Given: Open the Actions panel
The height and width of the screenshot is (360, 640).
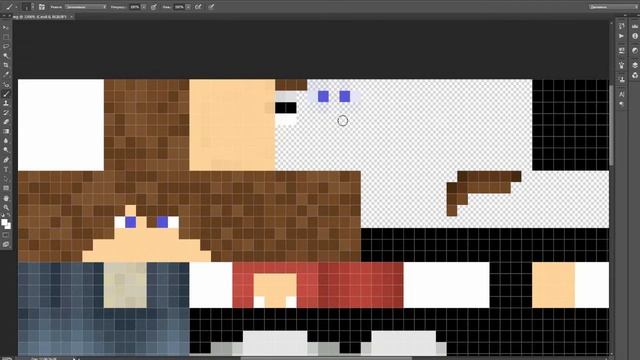Looking at the screenshot, I should (621, 36).
